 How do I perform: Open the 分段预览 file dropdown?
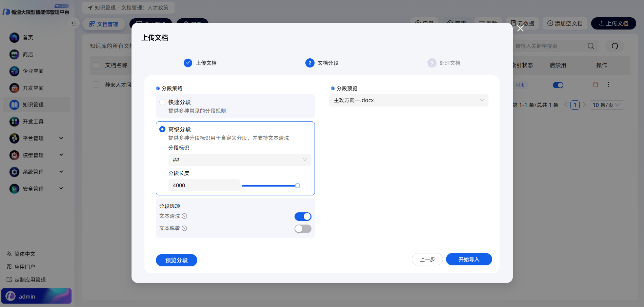[x=408, y=100]
